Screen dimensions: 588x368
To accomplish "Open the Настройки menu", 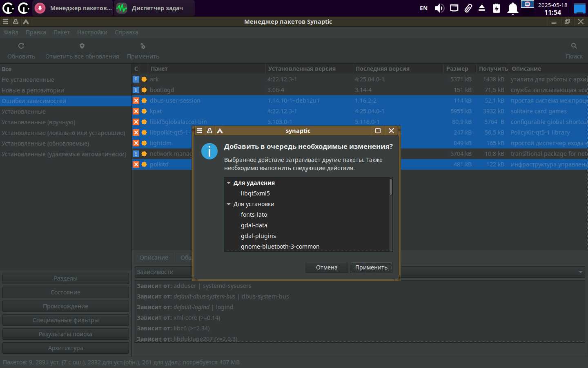I will tap(92, 32).
